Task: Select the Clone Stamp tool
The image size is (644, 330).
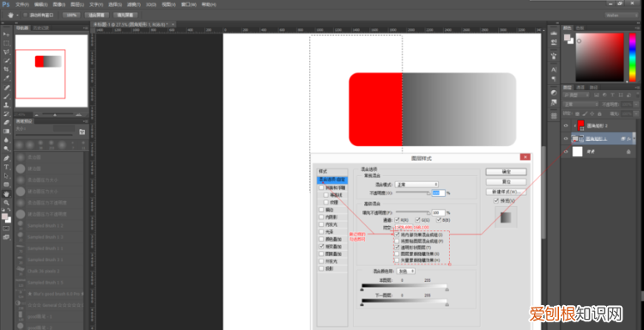Action: 6,105
